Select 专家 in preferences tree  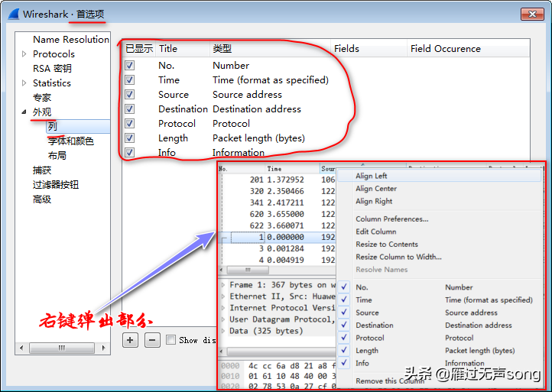42,98
